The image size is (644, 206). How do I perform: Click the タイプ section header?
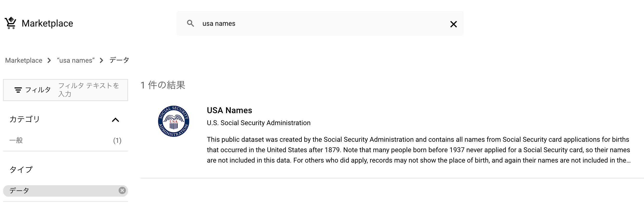pos(21,170)
